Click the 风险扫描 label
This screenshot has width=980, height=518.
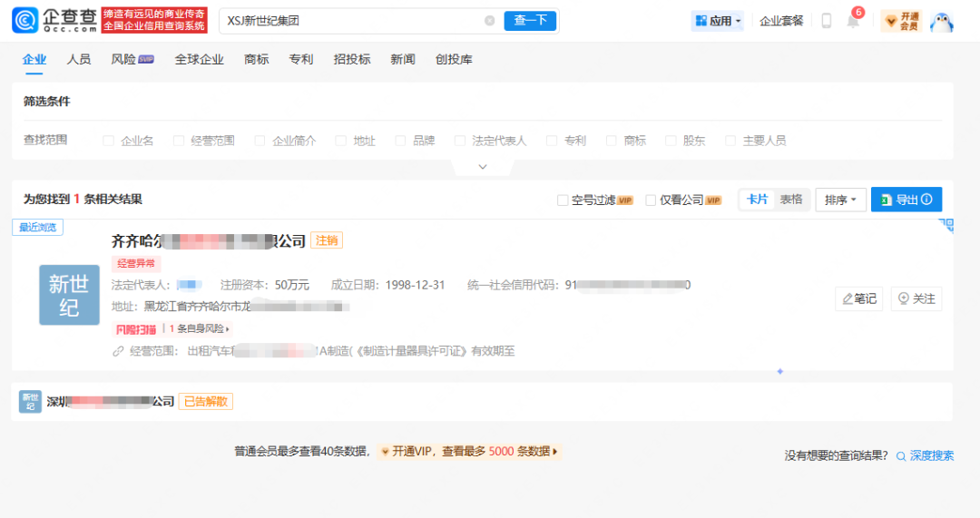135,328
